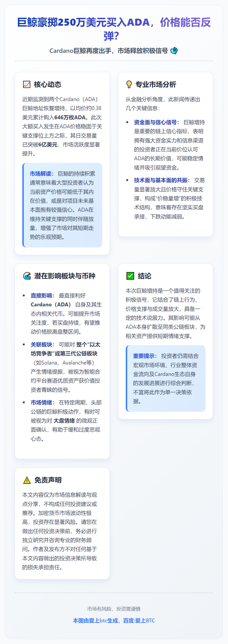Click the 专业市场分析 heading

tap(156, 84)
